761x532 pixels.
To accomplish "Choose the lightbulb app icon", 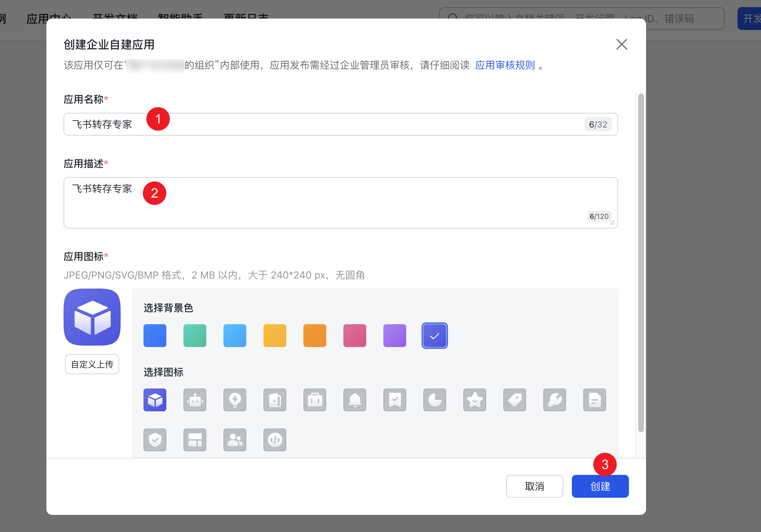I will 235,400.
